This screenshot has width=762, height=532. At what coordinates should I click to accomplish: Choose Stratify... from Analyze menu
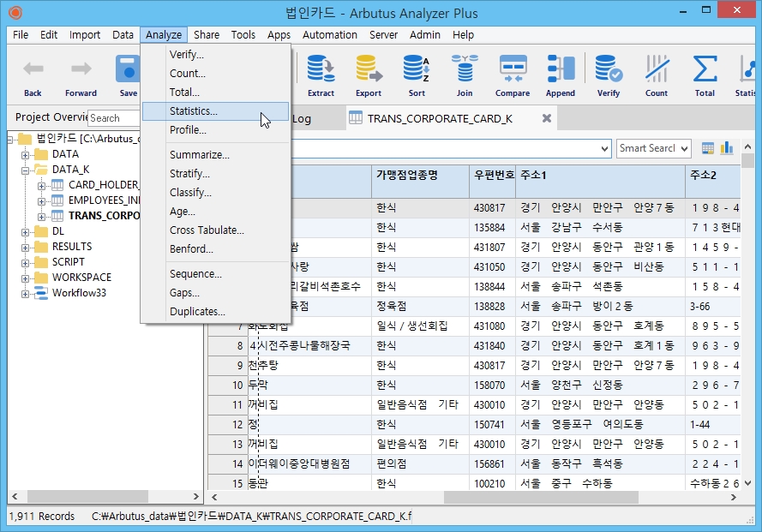[215, 174]
